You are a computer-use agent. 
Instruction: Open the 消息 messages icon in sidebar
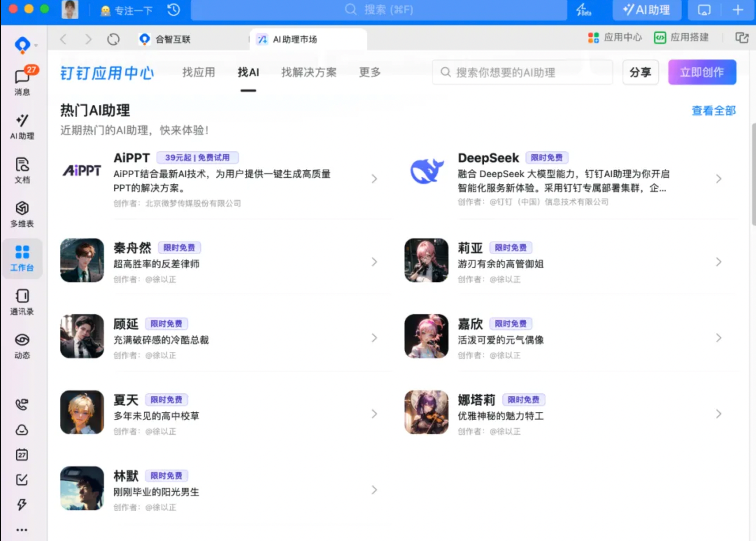point(22,82)
